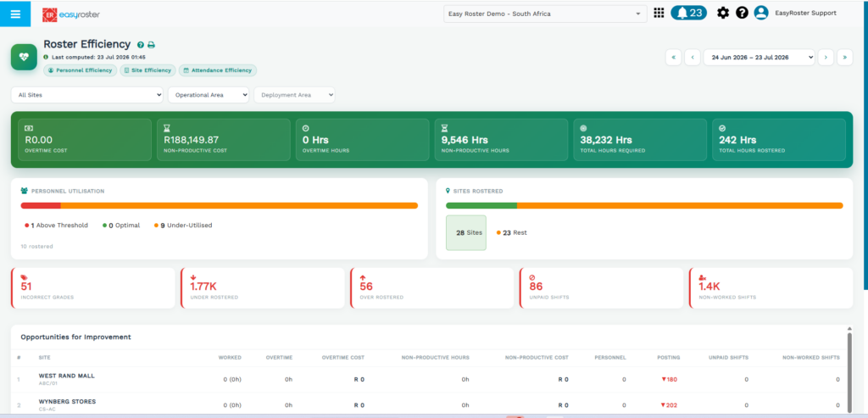Image resolution: width=868 pixels, height=418 pixels.
Task: Click the Above Threshold legend entry
Action: [x=56, y=226]
